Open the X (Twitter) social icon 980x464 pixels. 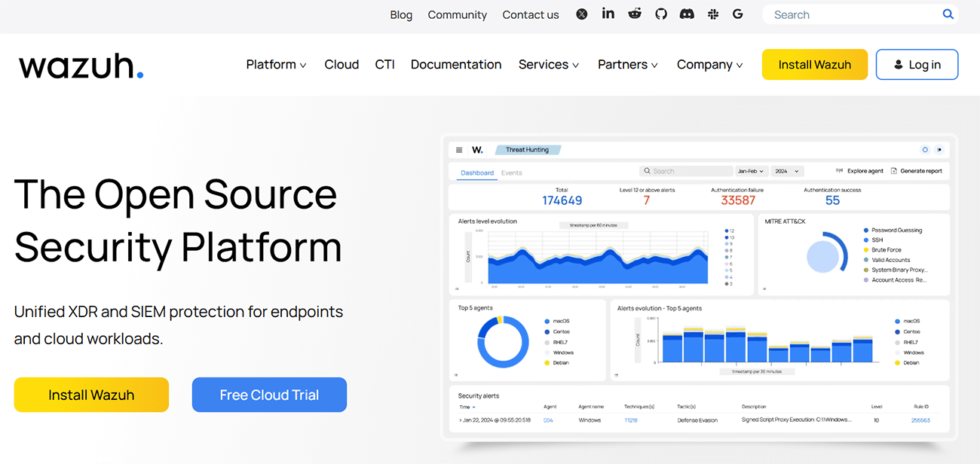[x=581, y=14]
